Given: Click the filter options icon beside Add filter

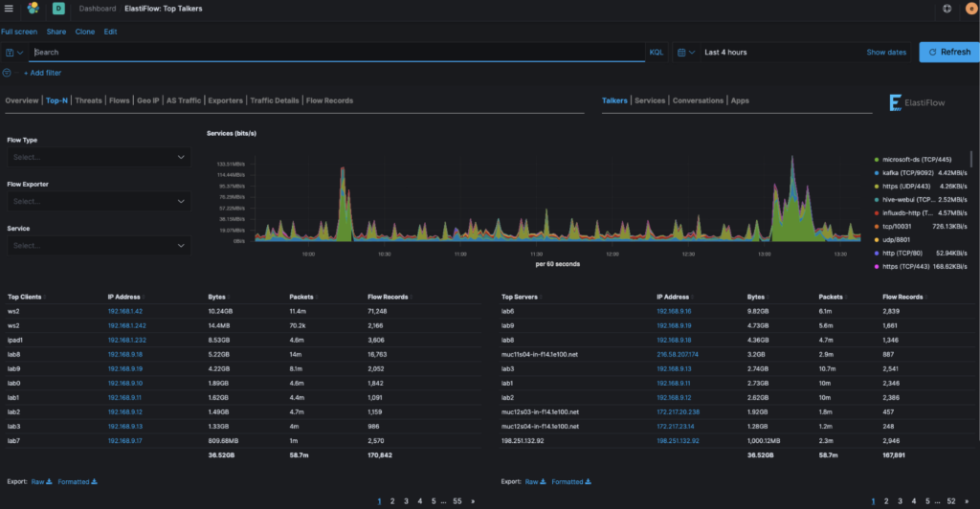Looking at the screenshot, I should [7, 73].
